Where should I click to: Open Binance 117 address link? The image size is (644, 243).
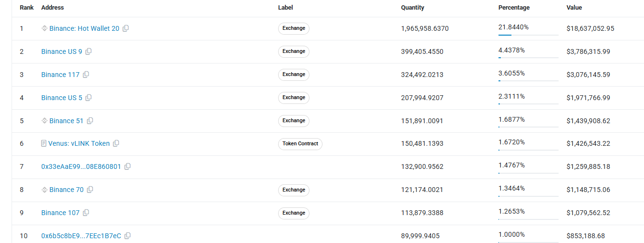(x=60, y=75)
